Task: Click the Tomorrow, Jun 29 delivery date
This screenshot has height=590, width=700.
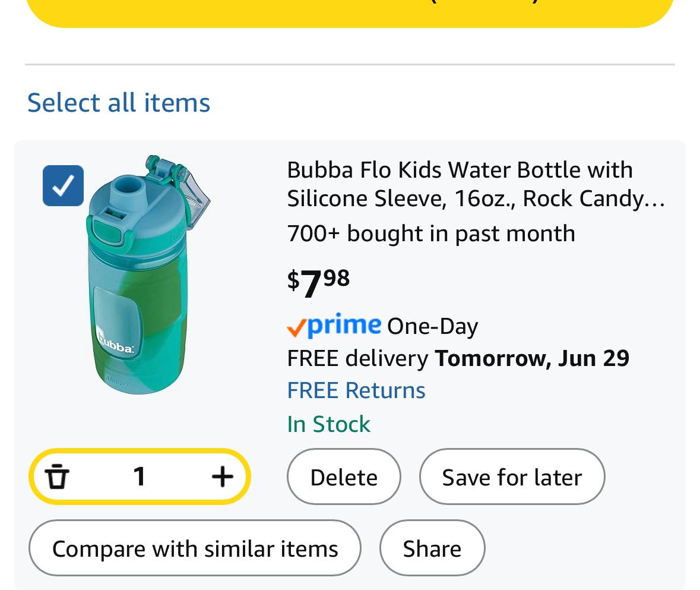Action: [x=531, y=358]
